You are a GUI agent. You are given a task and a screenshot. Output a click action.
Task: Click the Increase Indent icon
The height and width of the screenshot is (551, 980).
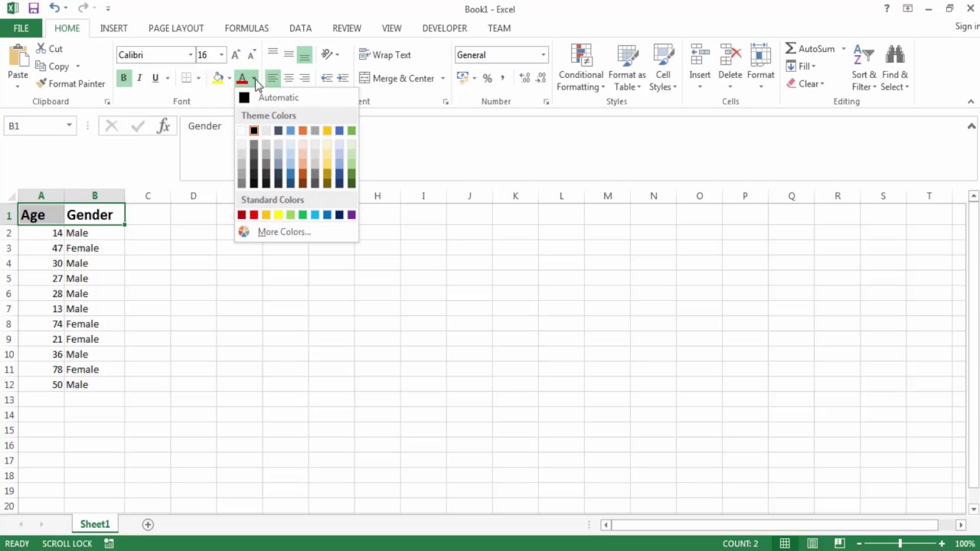tap(342, 78)
